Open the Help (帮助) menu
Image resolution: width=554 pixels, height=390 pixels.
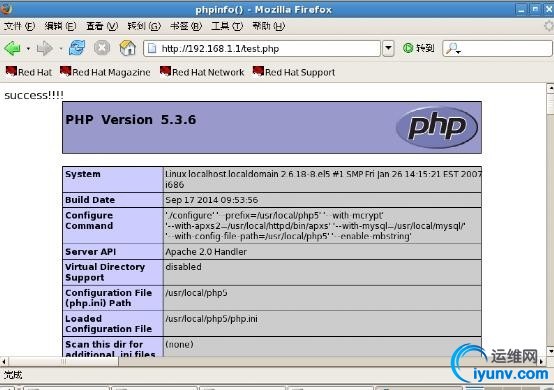[x=269, y=26]
